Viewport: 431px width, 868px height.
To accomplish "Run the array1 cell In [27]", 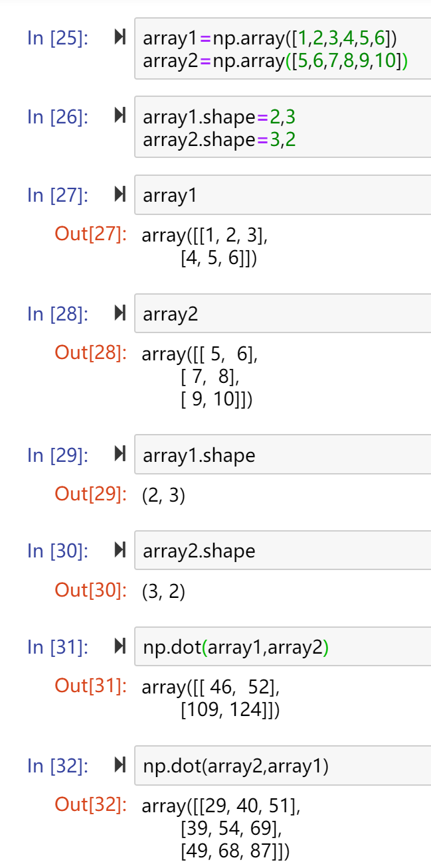I will [x=120, y=194].
